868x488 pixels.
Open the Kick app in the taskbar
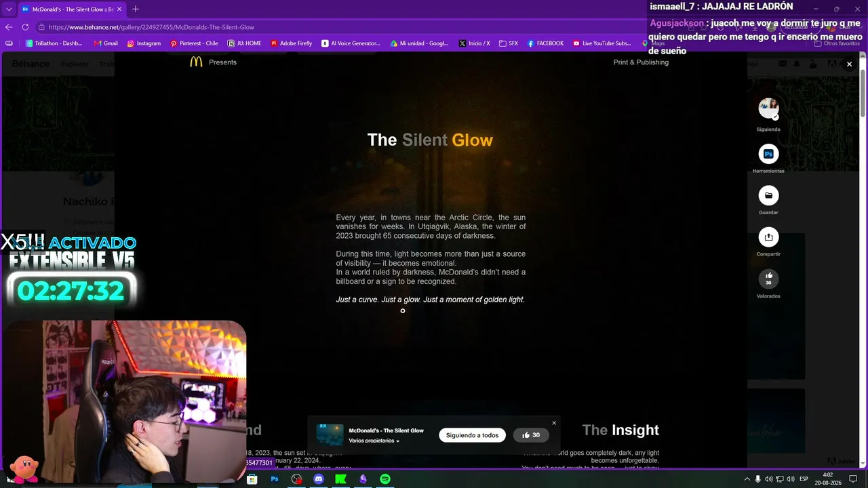340,479
